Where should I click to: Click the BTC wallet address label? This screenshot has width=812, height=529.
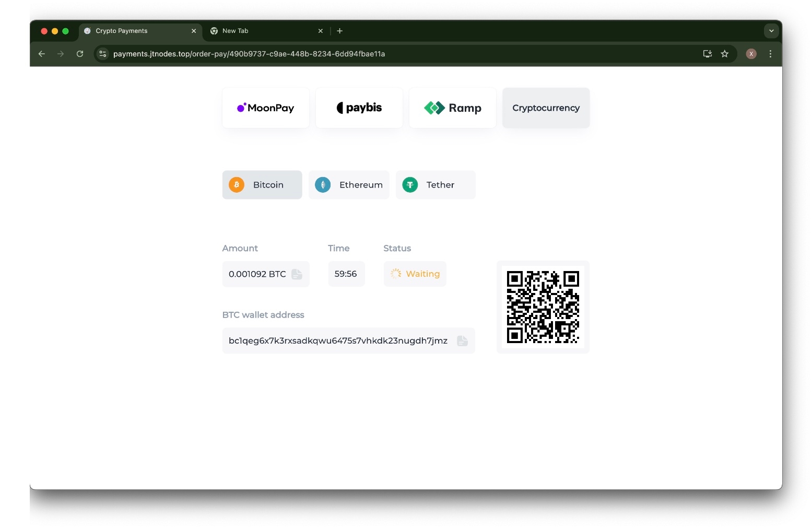[x=263, y=315]
